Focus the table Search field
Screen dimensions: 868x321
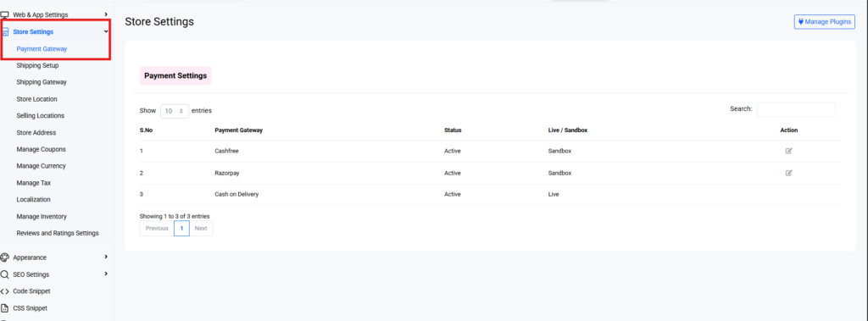[x=796, y=109]
